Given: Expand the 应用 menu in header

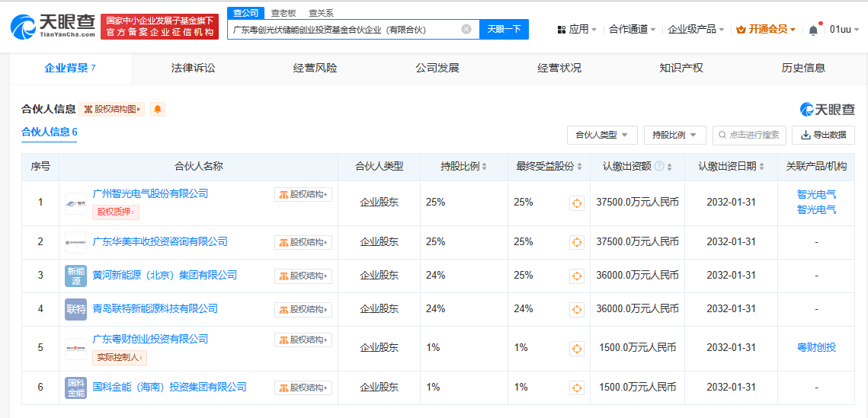Looking at the screenshot, I should tap(577, 30).
